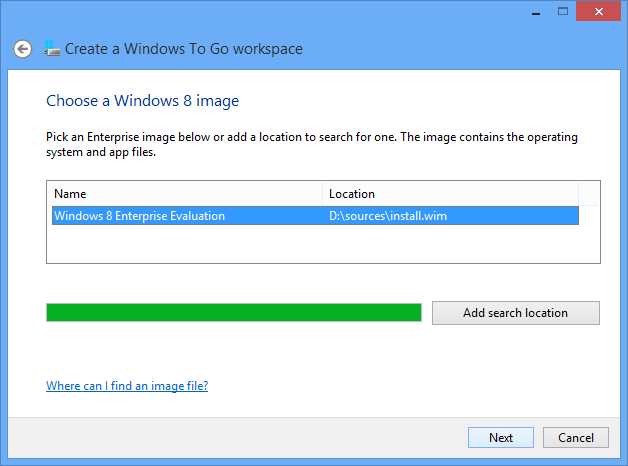Click the back arrow icon
The image size is (628, 466).
[22, 49]
